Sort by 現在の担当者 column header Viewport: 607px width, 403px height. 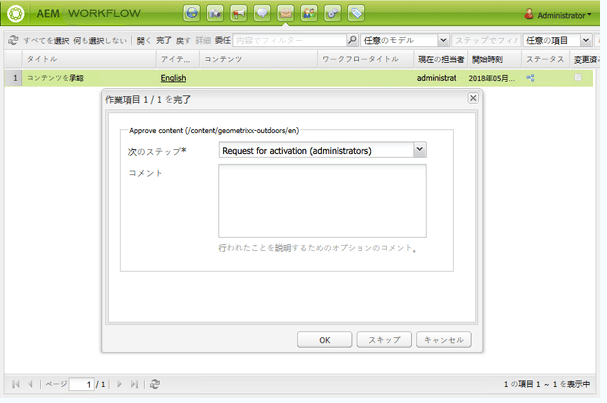(441, 59)
